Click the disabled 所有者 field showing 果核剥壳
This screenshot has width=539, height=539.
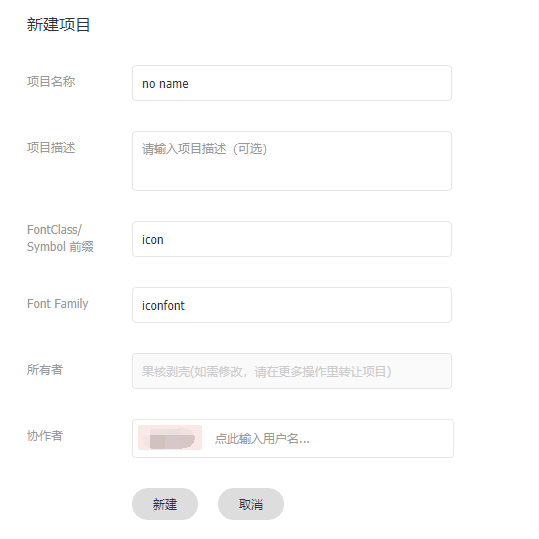click(x=292, y=371)
